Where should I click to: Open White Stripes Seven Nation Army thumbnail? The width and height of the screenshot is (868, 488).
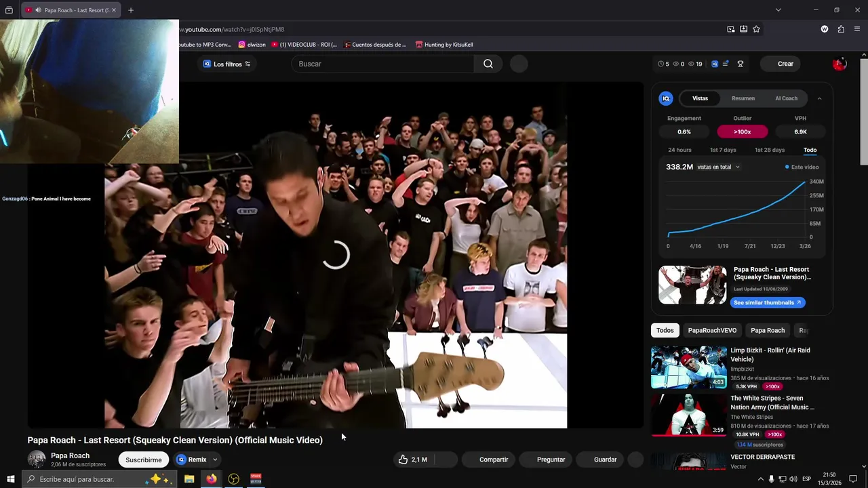pos(689,415)
